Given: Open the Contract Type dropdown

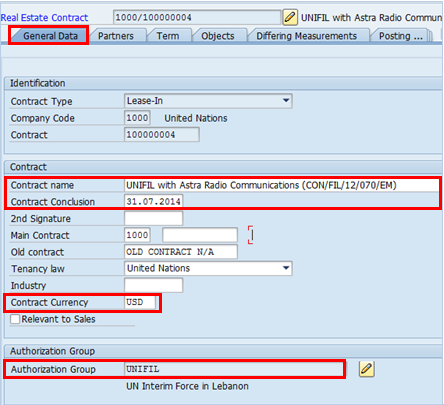Looking at the screenshot, I should [x=286, y=101].
